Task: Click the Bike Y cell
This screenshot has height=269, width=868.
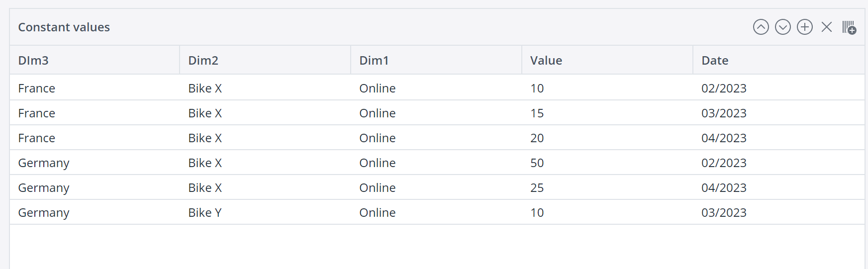Action: click(204, 213)
